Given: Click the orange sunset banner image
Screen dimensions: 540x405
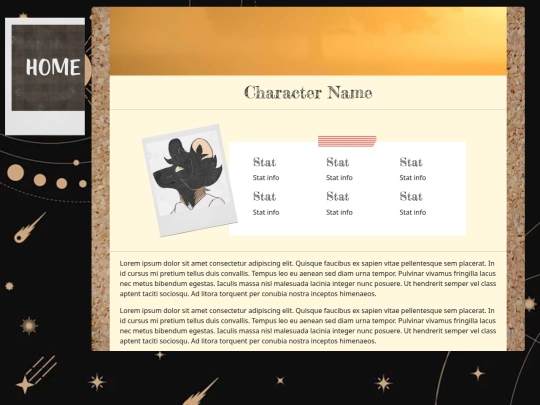Looking at the screenshot, I should 308,41.
